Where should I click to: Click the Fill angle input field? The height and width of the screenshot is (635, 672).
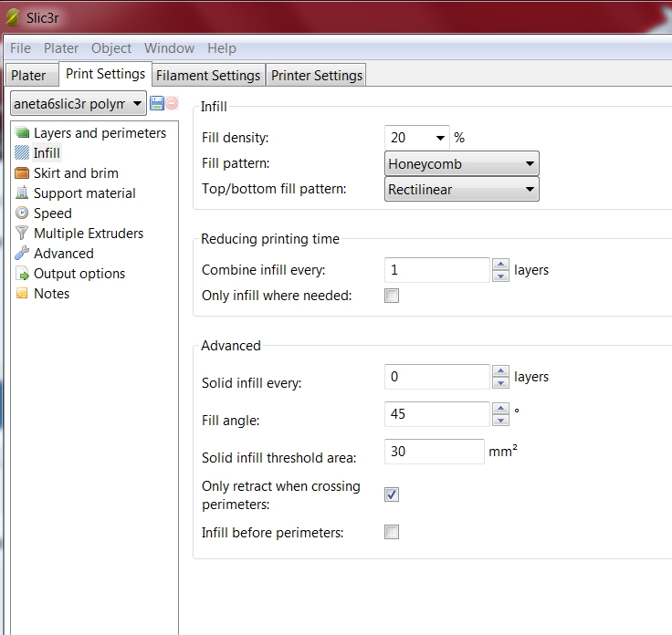437,414
